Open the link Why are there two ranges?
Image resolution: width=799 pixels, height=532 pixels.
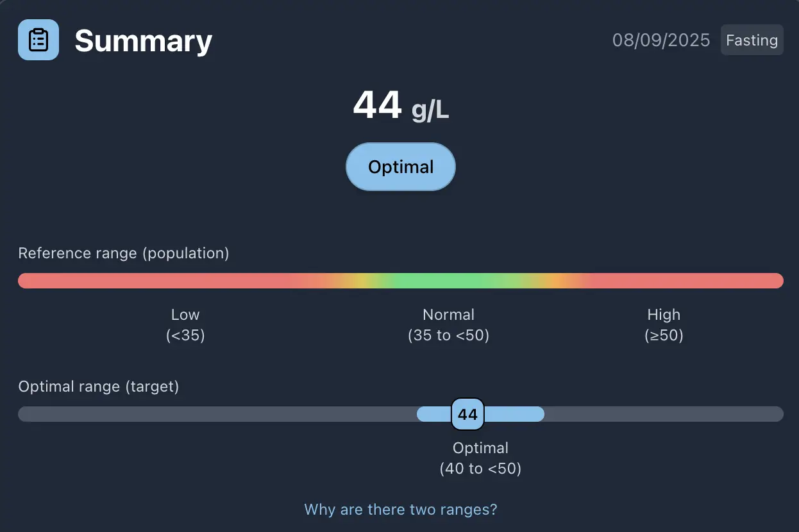tap(400, 509)
